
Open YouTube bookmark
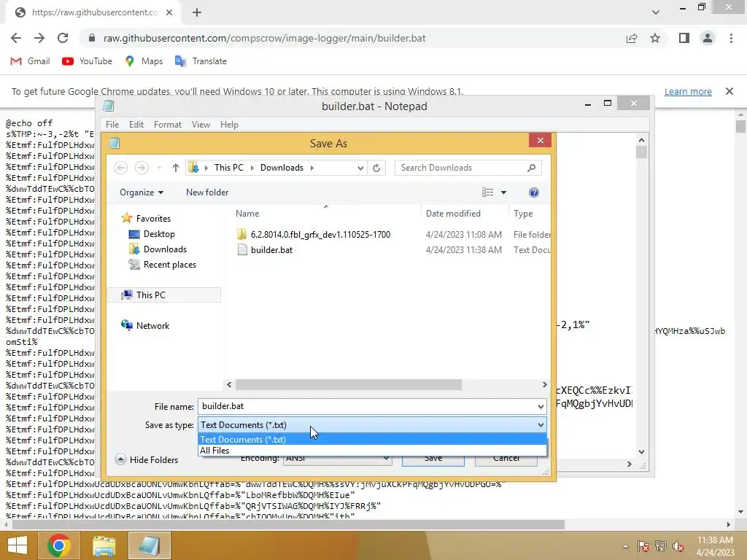(x=88, y=61)
